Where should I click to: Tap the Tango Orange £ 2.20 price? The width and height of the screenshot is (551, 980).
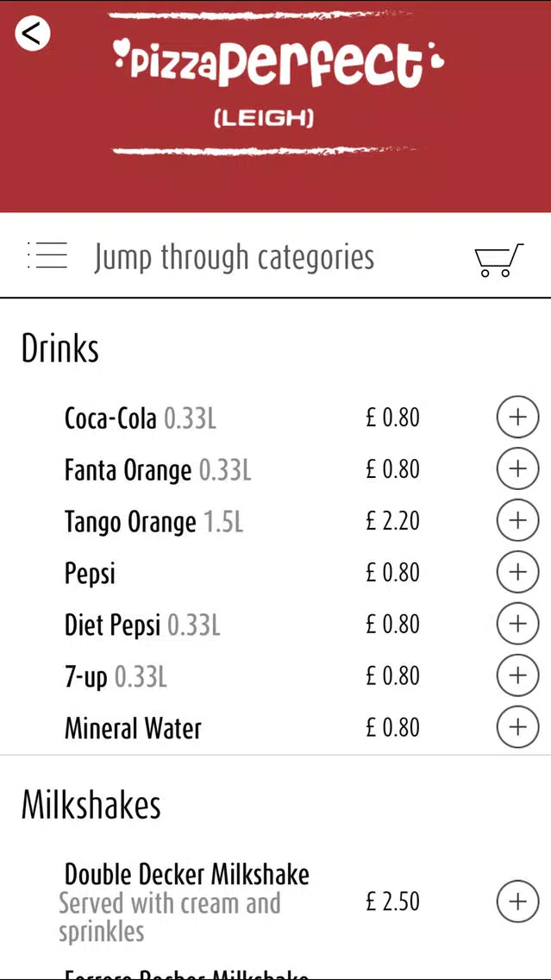point(392,521)
